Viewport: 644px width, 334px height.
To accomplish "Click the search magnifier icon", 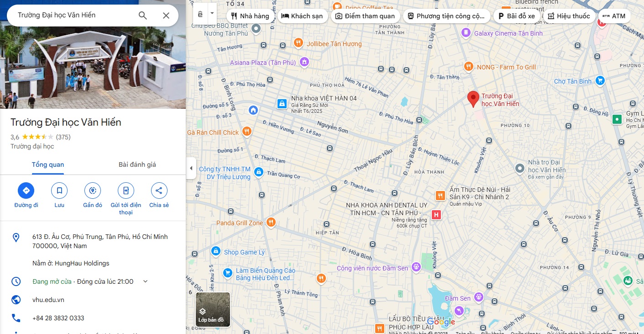I will (143, 16).
